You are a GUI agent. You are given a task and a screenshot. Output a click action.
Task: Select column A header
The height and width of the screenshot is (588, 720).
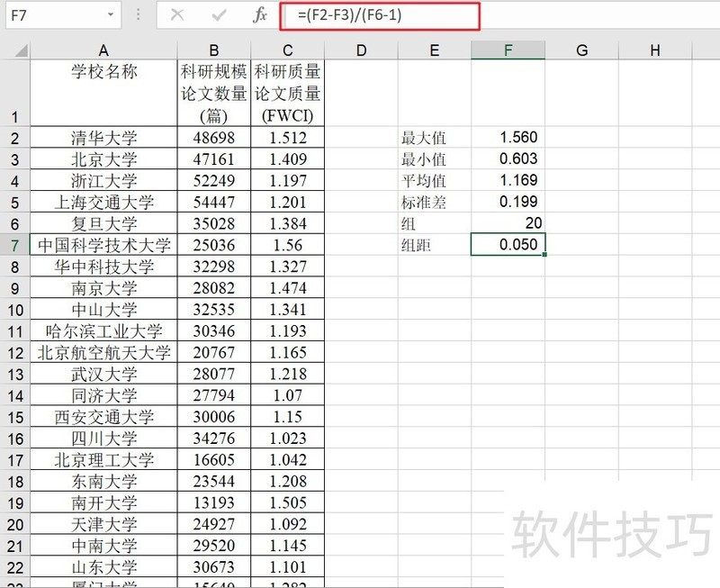[103, 50]
